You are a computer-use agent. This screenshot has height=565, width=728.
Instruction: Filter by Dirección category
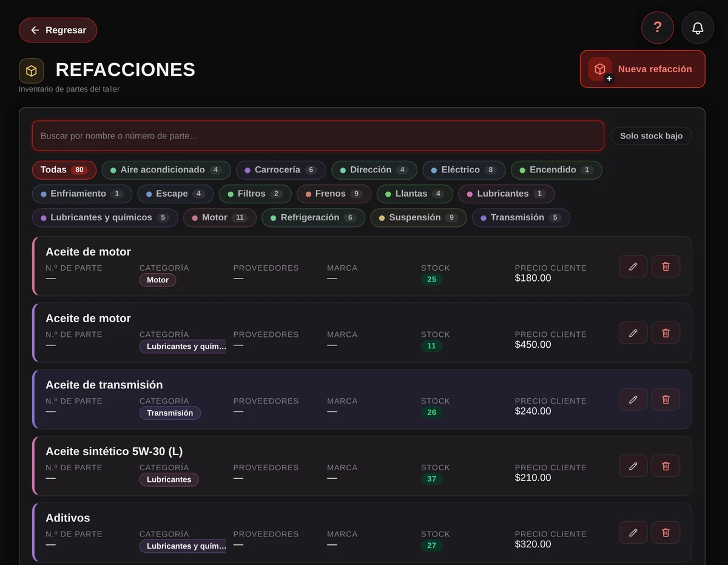pos(374,170)
